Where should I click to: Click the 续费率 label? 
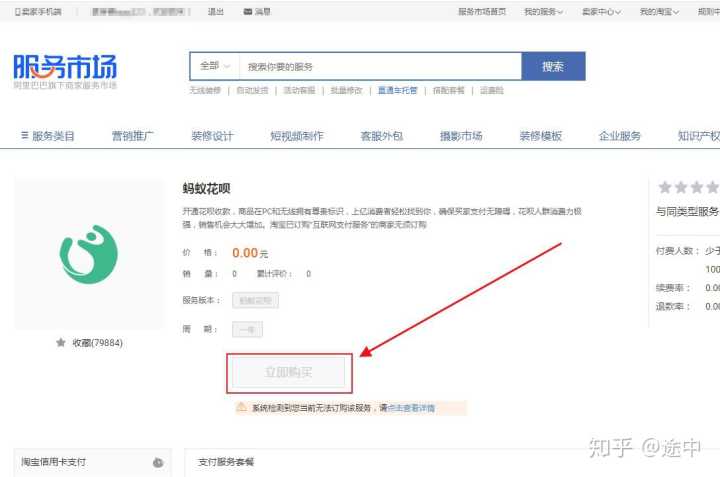point(673,288)
